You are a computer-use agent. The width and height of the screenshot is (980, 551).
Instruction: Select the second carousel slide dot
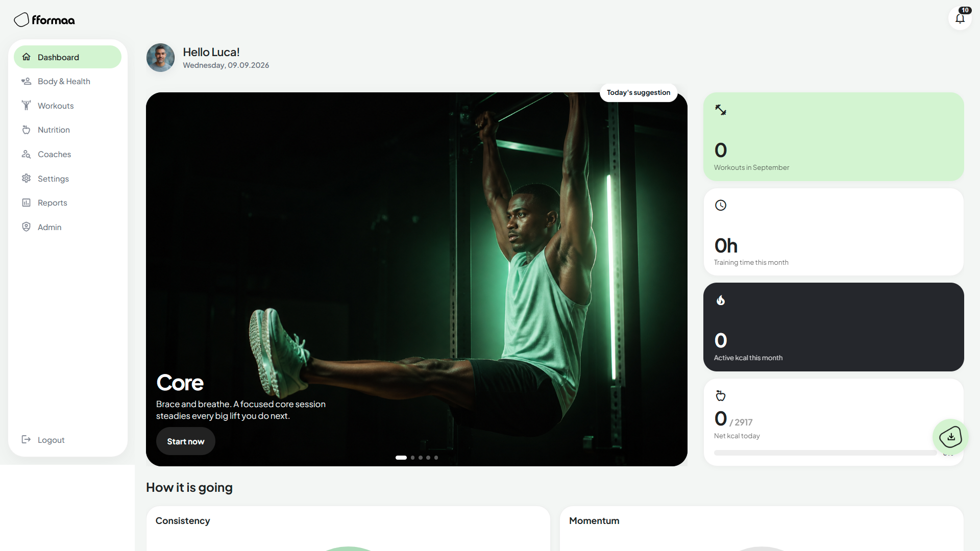[413, 458]
